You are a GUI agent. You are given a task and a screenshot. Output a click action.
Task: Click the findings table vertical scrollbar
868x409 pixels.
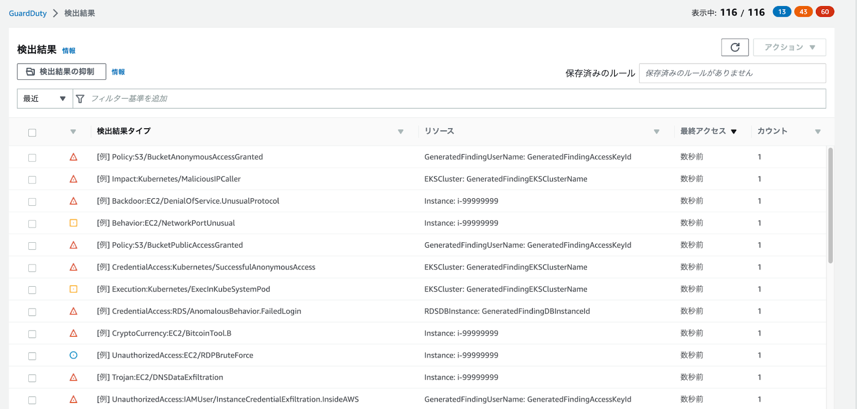point(830,205)
